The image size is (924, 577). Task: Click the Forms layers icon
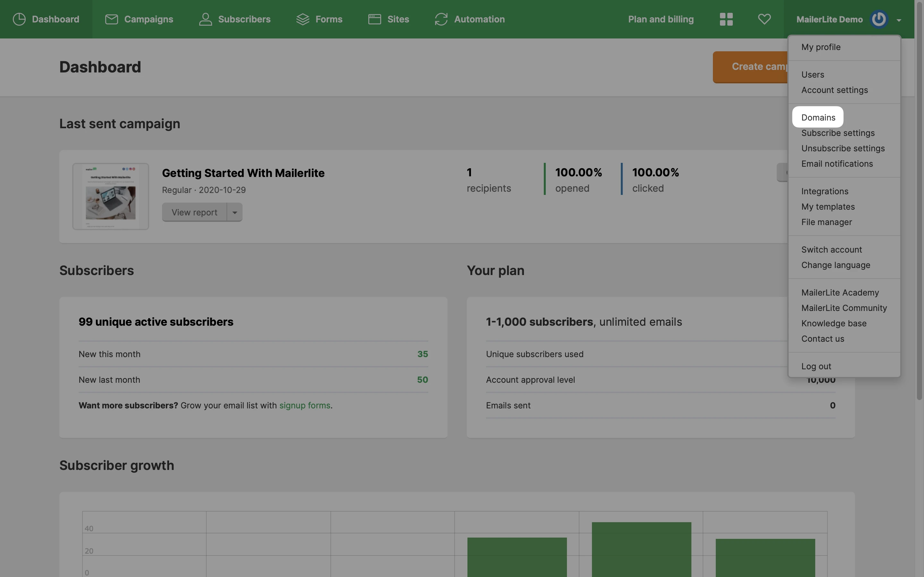(x=303, y=19)
